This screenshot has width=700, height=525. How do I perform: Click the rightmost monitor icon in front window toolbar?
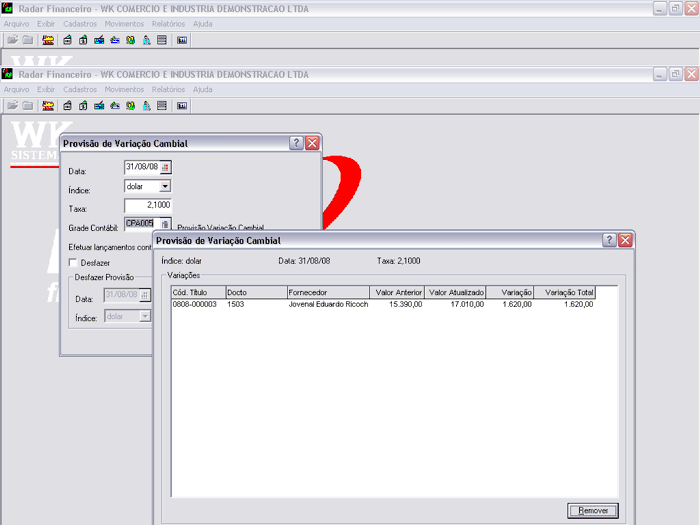point(182,105)
